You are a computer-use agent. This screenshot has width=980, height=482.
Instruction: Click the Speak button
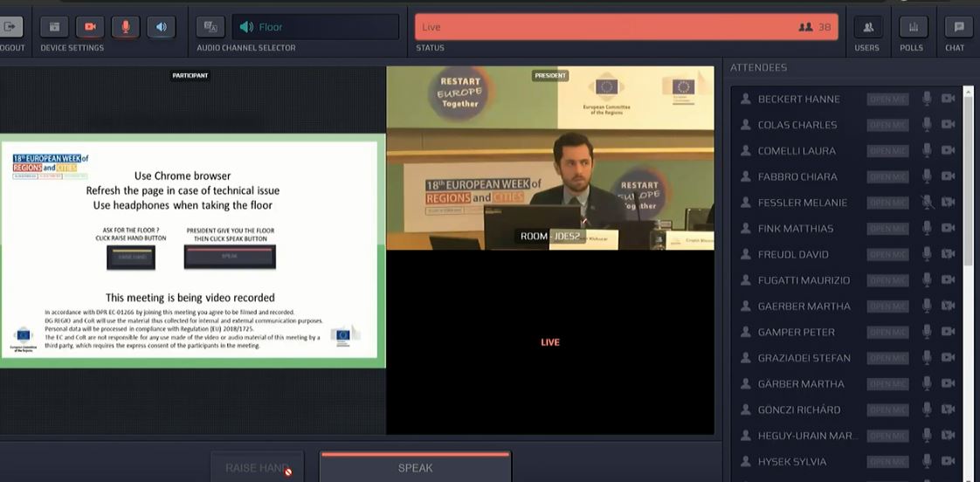coord(415,467)
